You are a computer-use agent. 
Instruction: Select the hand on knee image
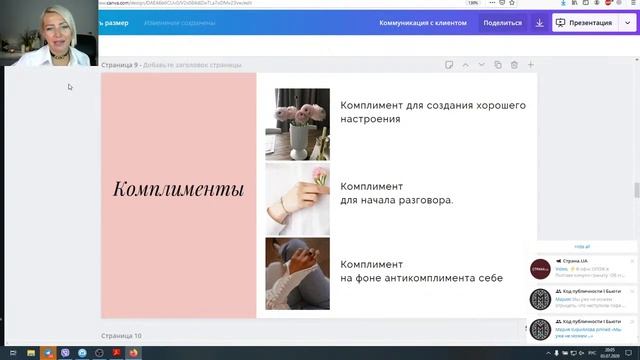click(298, 273)
